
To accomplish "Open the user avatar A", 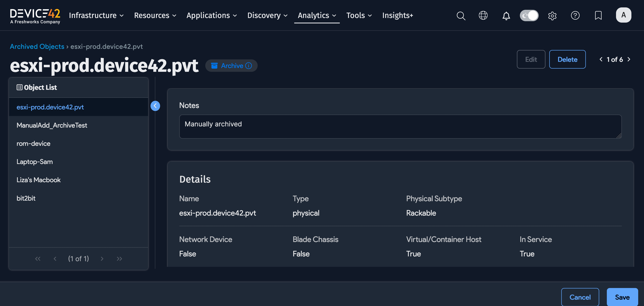I will pyautogui.click(x=623, y=15).
